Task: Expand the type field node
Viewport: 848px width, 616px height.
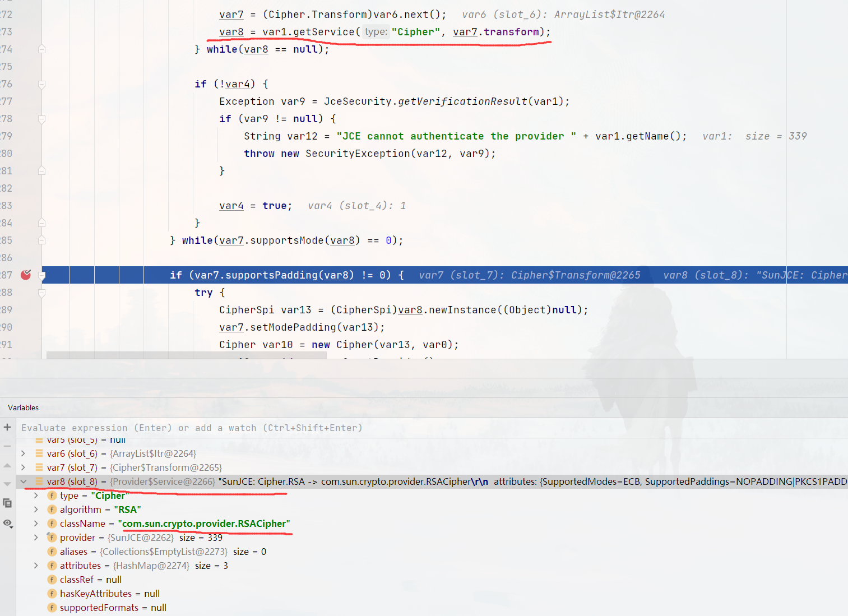Action: point(36,495)
